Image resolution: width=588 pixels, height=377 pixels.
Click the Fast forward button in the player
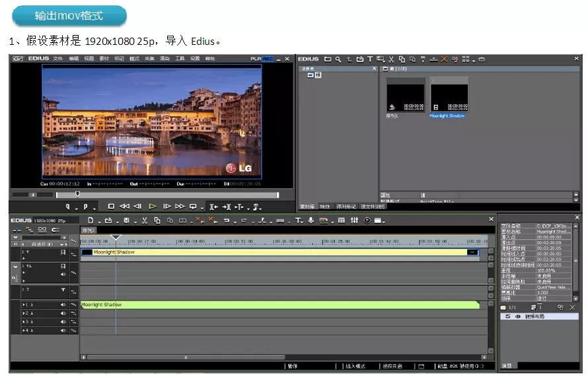[180, 206]
